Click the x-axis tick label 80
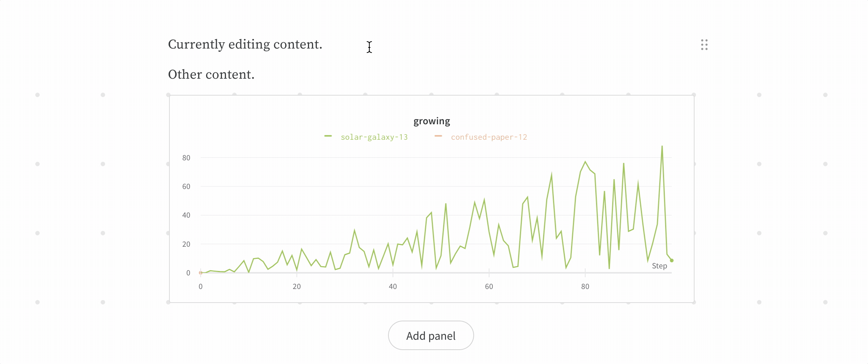 [x=585, y=287]
